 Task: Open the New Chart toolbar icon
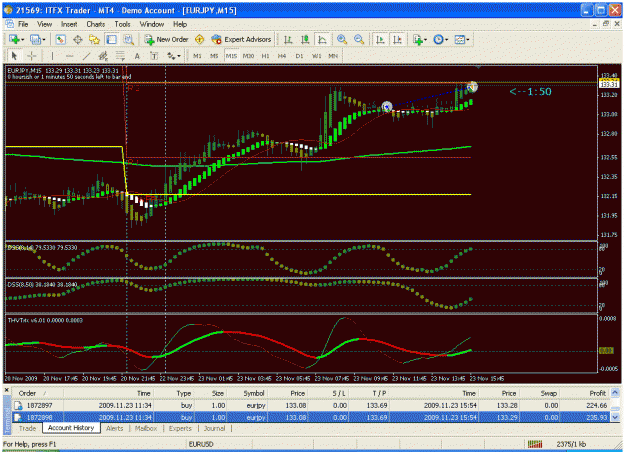point(14,39)
